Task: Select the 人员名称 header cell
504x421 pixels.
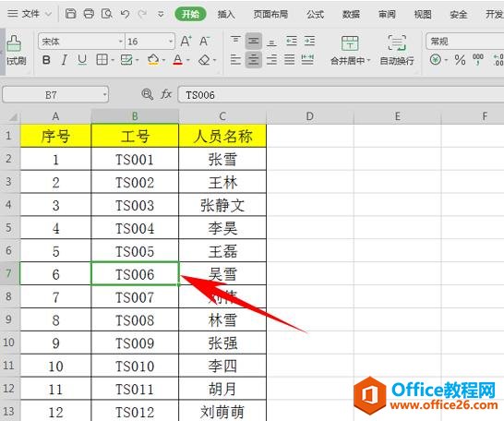Action: coord(222,136)
